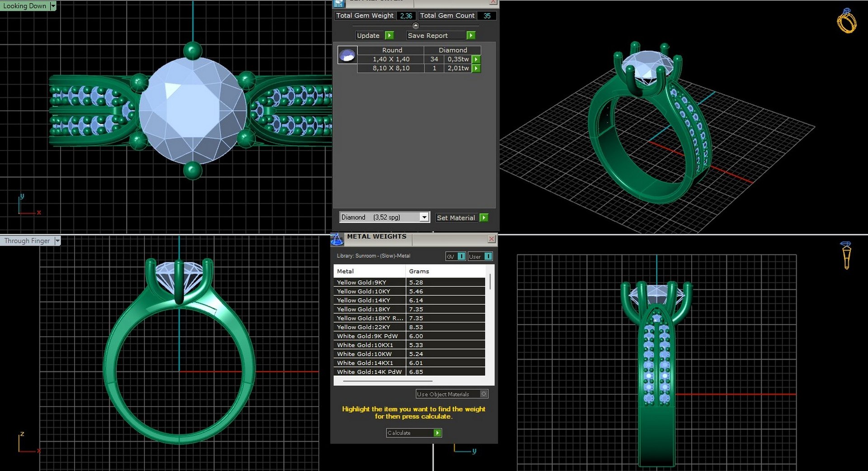Click the Total Gem Weight value 2,36
868x471 pixels.
pos(406,15)
